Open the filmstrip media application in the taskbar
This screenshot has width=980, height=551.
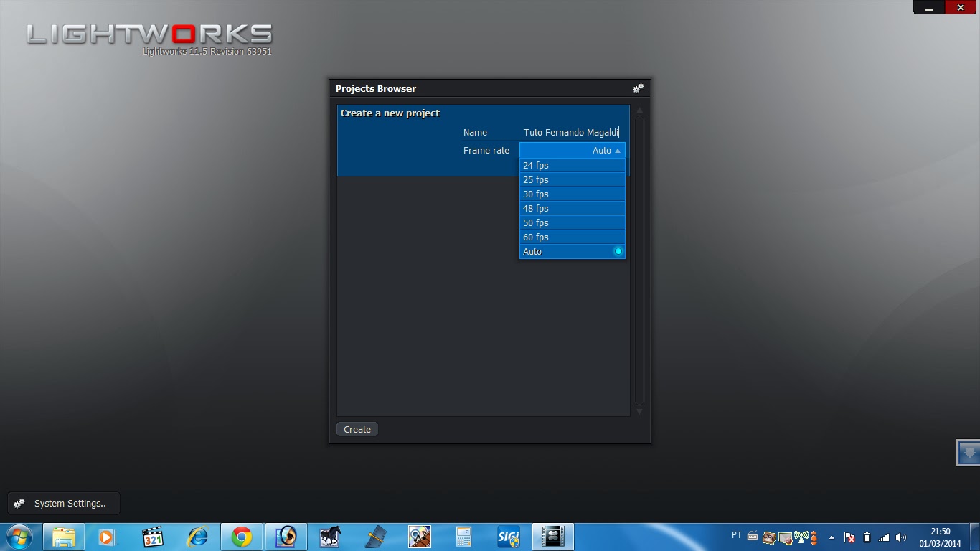coord(419,537)
